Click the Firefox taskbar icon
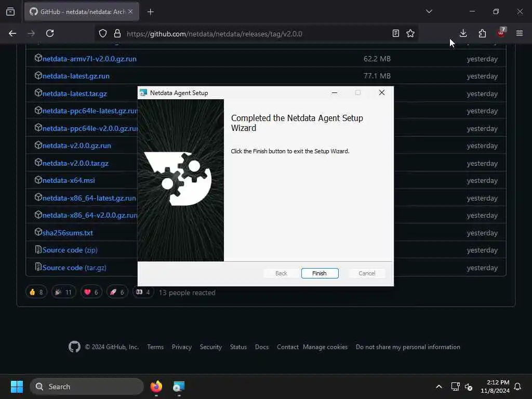This screenshot has height=399, width=532. tap(156, 387)
